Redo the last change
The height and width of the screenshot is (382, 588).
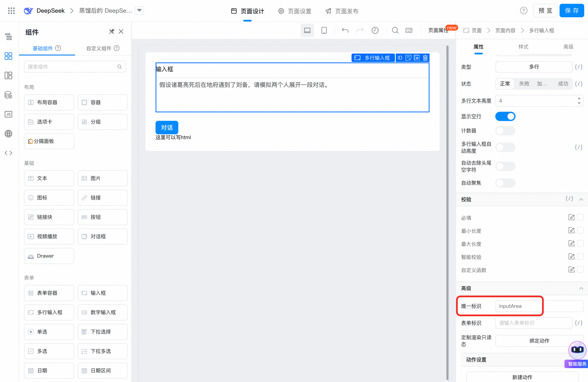coord(360,30)
